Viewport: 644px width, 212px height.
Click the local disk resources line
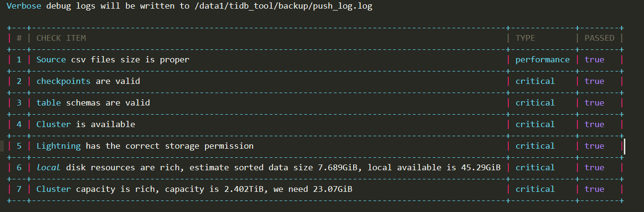point(268,167)
